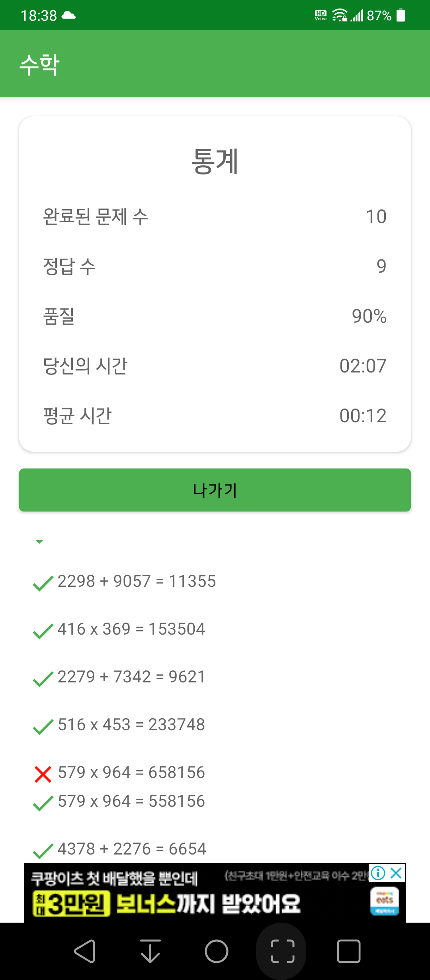Open recent apps with square button
This screenshot has height=980, width=430.
pyautogui.click(x=349, y=951)
